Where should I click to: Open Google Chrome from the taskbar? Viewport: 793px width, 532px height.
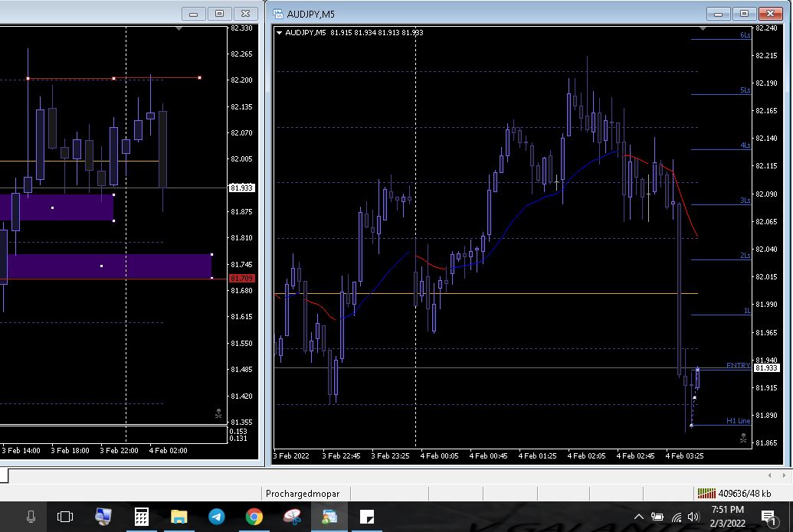254,517
